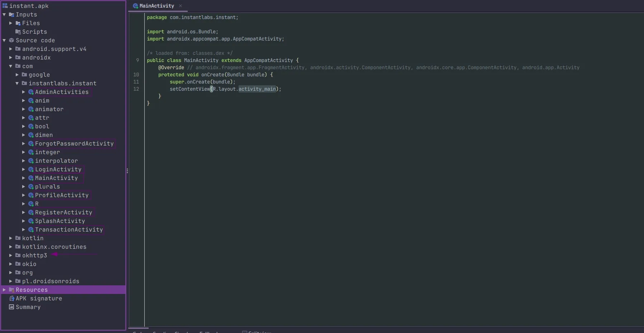Image resolution: width=644 pixels, height=333 pixels.
Task: Click the Scripts folder icon
Action: tap(18, 32)
